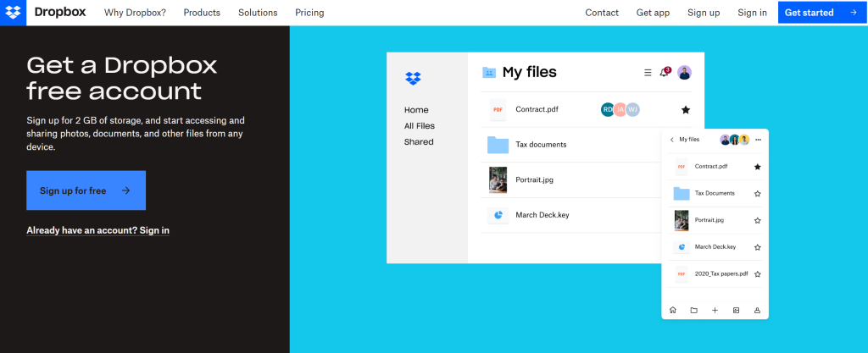Click the account person icon in the mobile bottom bar
This screenshot has width=868, height=353.
[757, 311]
